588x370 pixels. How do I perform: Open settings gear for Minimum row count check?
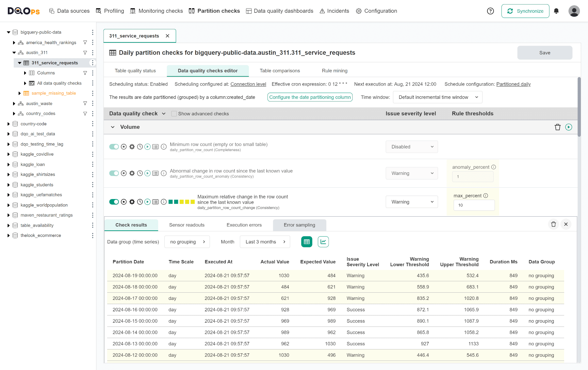tap(132, 147)
